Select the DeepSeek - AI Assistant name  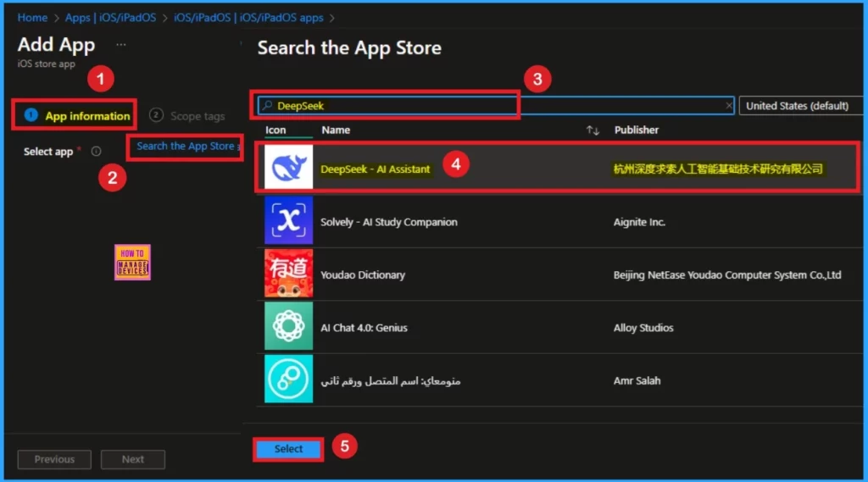pyautogui.click(x=376, y=169)
